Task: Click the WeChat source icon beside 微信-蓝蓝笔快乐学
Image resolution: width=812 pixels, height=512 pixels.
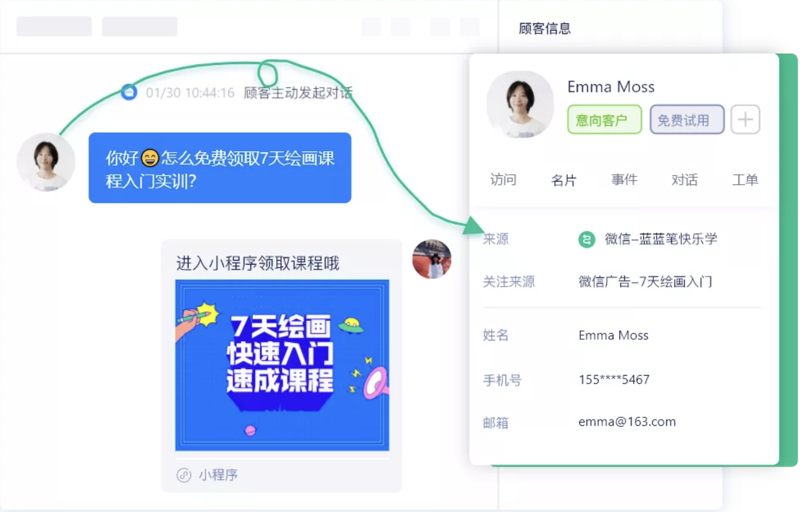Action: coord(586,239)
